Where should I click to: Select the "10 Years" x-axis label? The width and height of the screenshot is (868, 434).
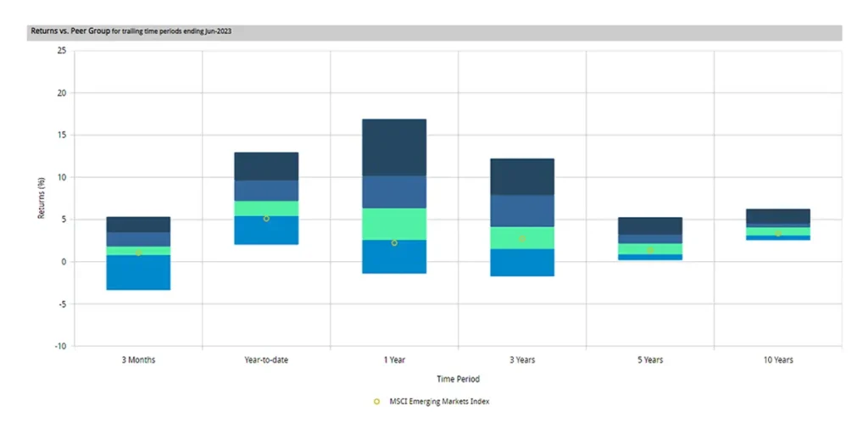[778, 360]
